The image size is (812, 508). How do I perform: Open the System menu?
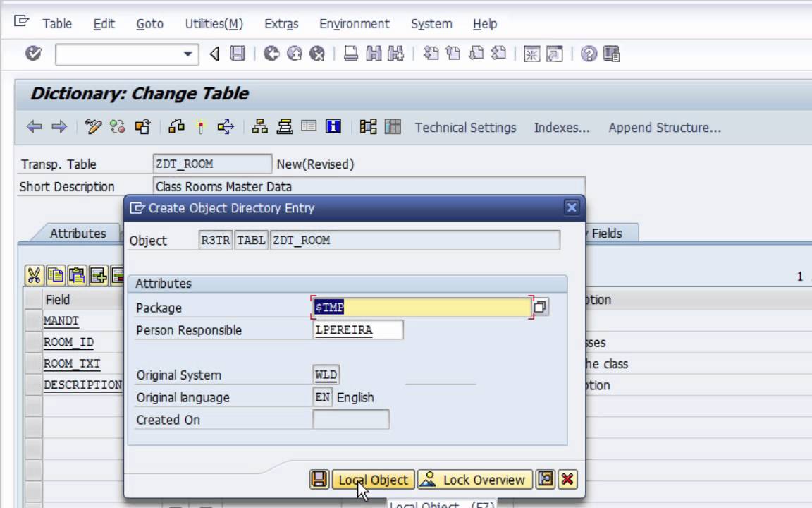pos(431,24)
